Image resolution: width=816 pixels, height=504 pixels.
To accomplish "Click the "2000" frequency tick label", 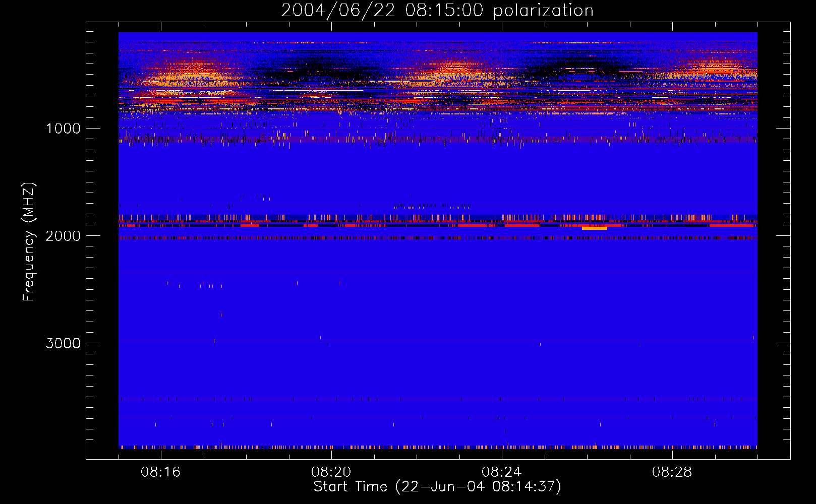I will [63, 236].
